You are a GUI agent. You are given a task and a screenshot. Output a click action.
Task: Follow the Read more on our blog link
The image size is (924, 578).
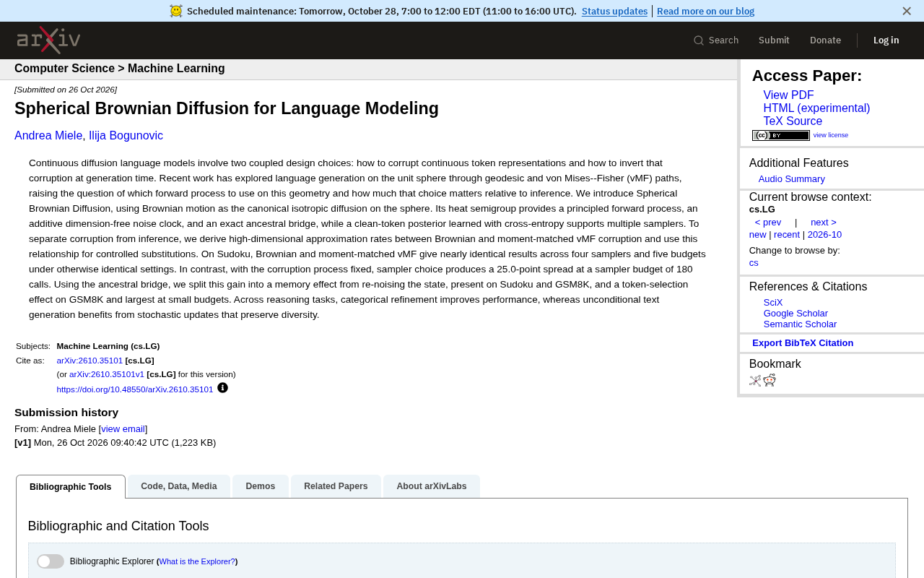(x=705, y=11)
